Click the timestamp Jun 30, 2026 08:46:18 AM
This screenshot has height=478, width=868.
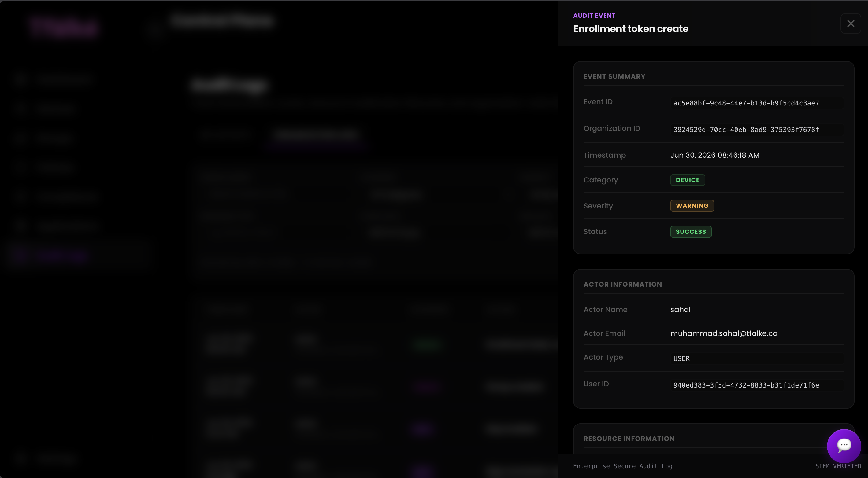715,155
